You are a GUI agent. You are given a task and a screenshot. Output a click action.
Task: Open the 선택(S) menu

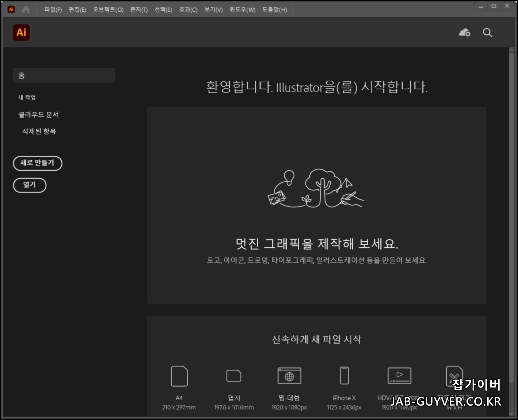point(163,9)
